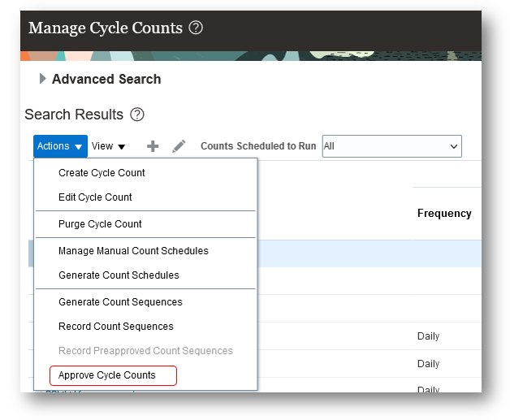510x420 pixels.
Task: Open the View dropdown menu
Action: 108,146
